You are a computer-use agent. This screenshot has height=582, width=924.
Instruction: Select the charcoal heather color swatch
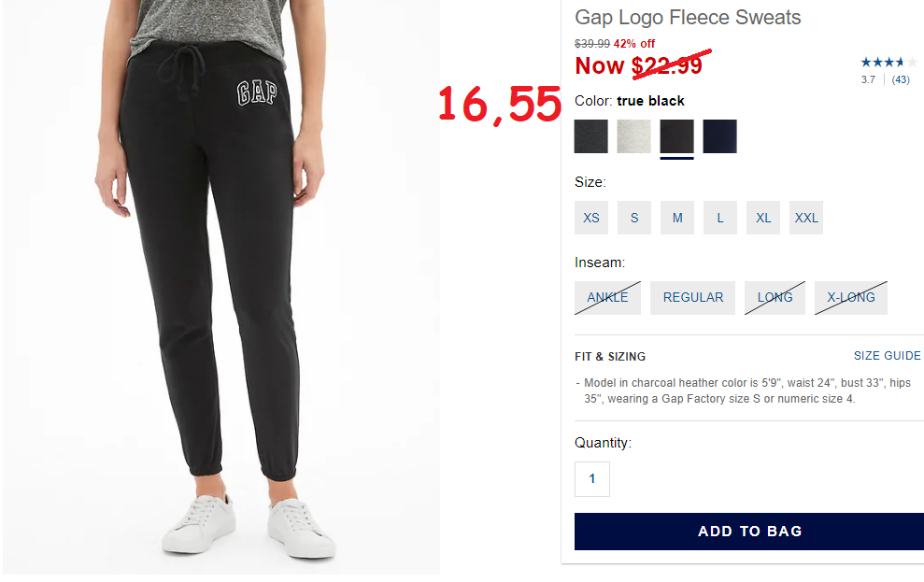pos(591,136)
